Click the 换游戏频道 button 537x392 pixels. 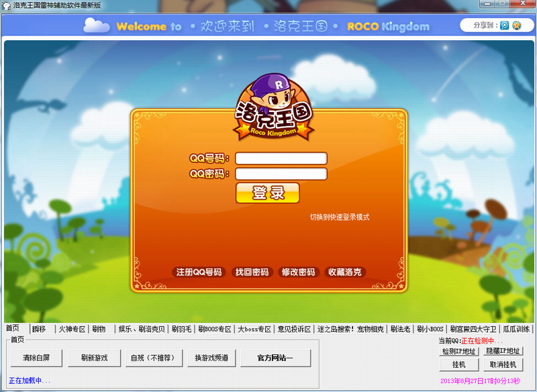(x=211, y=358)
